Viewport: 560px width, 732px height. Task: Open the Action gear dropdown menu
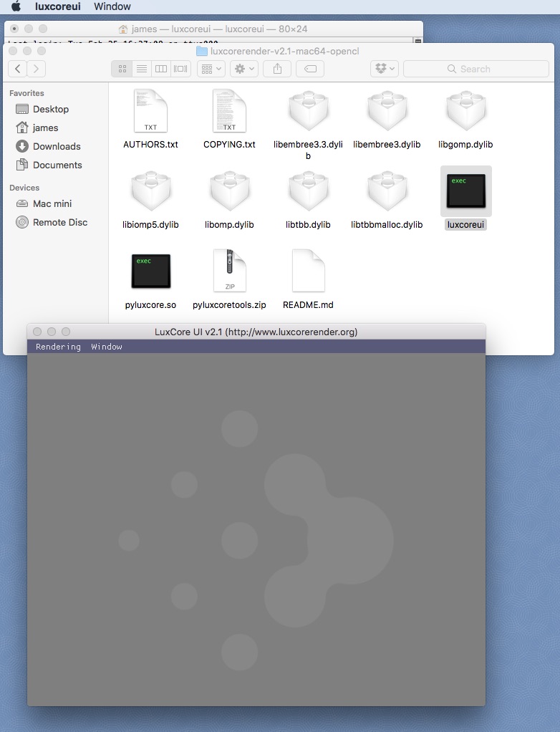[x=244, y=69]
